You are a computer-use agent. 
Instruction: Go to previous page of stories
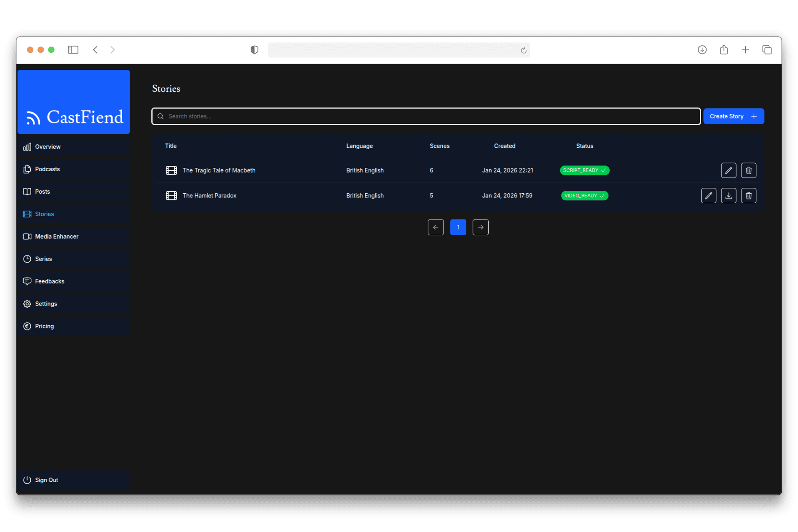[x=435, y=227]
